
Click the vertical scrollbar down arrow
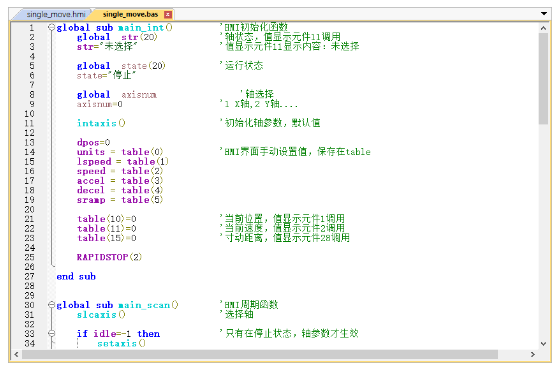pyautogui.click(x=543, y=343)
